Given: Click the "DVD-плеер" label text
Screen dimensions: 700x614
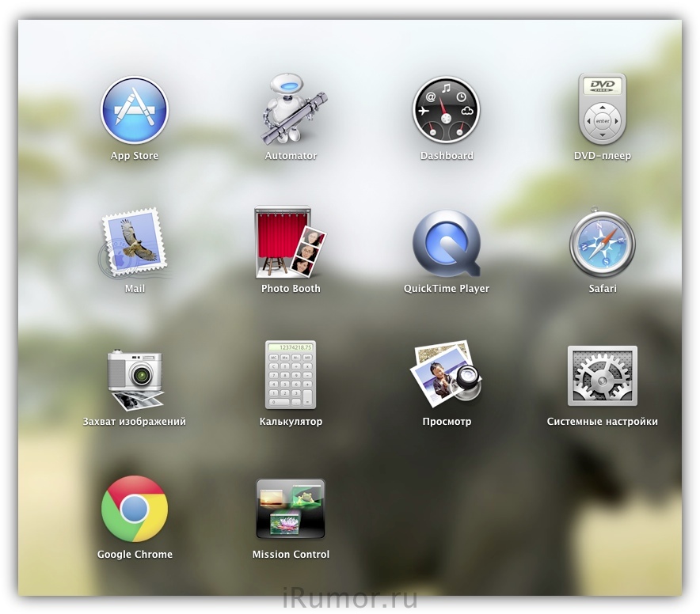Looking at the screenshot, I should [x=603, y=156].
